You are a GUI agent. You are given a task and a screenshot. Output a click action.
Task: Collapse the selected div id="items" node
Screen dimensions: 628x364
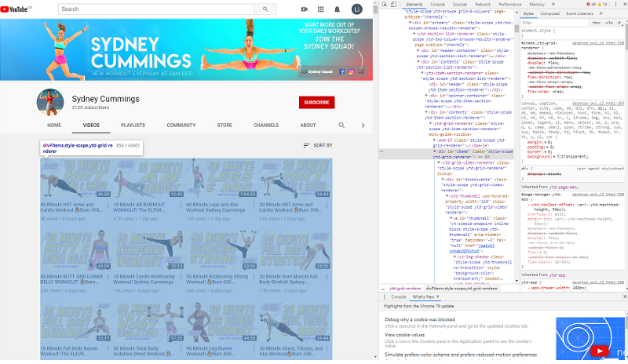[435, 151]
